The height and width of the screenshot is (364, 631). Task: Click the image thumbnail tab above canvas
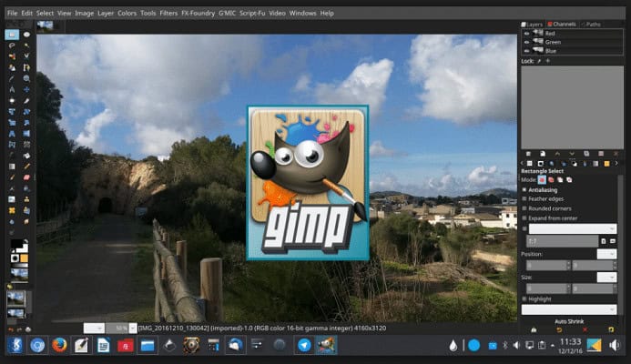[x=46, y=26]
